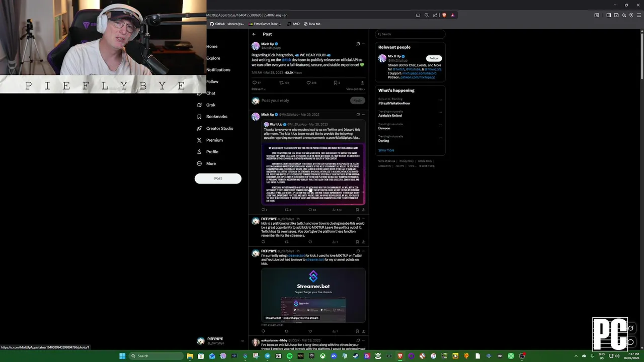644x362 pixels.
Task: Open options for Dawson trend
Action: coord(440,125)
